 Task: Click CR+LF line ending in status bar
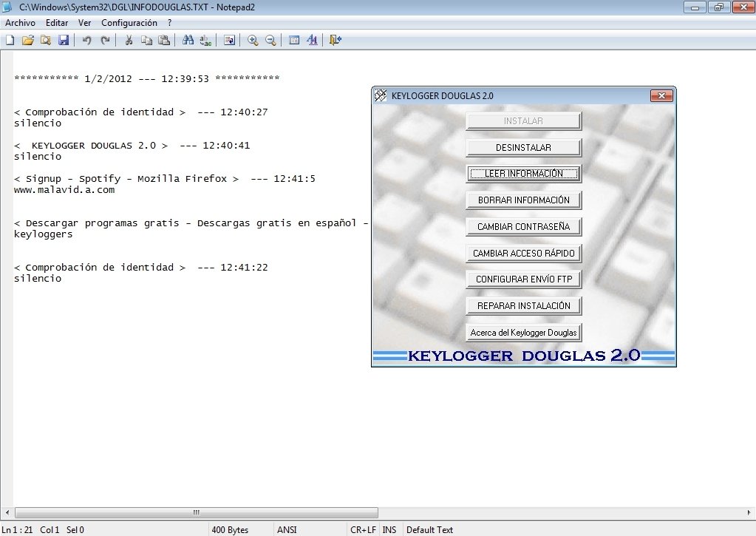(363, 530)
